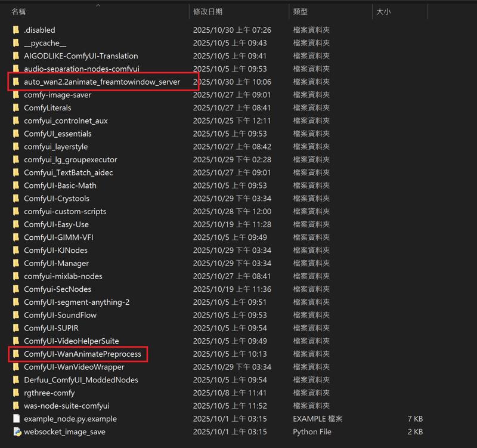This screenshot has width=477, height=448.
Task: Select the ComfyUI-SUPIR folder name
Action: pyautogui.click(x=51, y=328)
